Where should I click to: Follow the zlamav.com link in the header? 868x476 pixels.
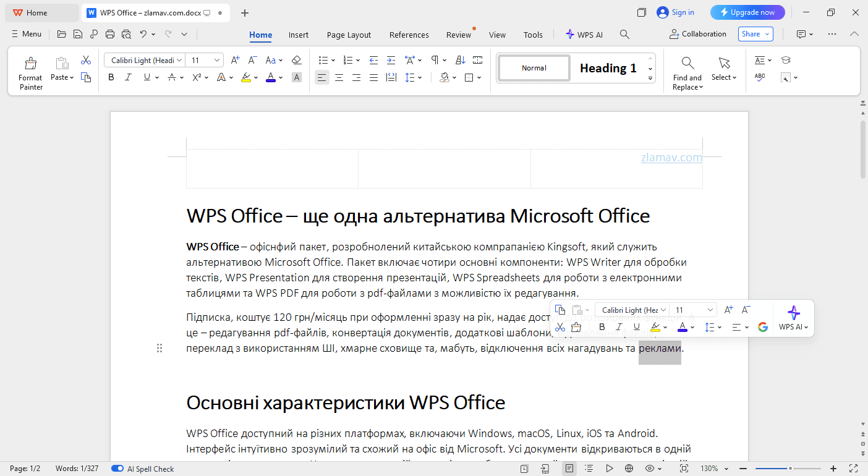(671, 158)
